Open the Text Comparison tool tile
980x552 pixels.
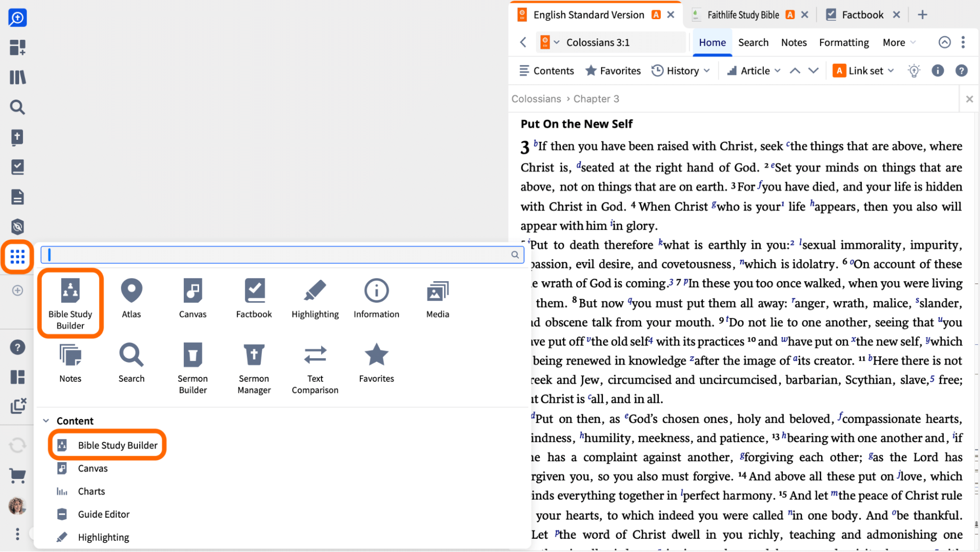[x=315, y=368]
